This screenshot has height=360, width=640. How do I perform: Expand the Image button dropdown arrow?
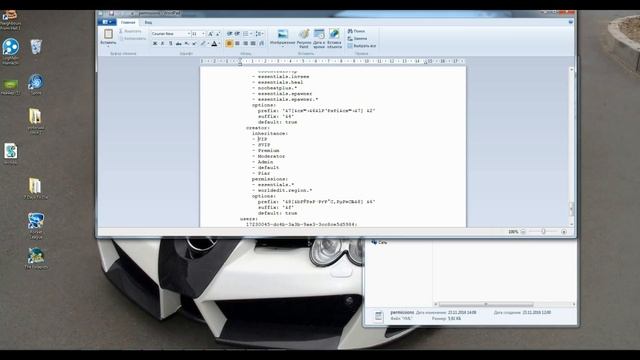pyautogui.click(x=282, y=47)
